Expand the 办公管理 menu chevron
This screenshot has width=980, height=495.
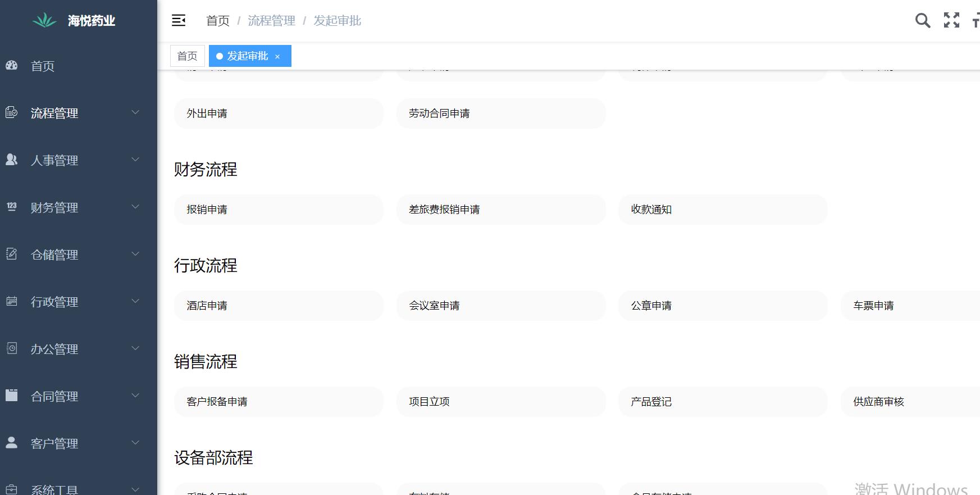tap(135, 348)
